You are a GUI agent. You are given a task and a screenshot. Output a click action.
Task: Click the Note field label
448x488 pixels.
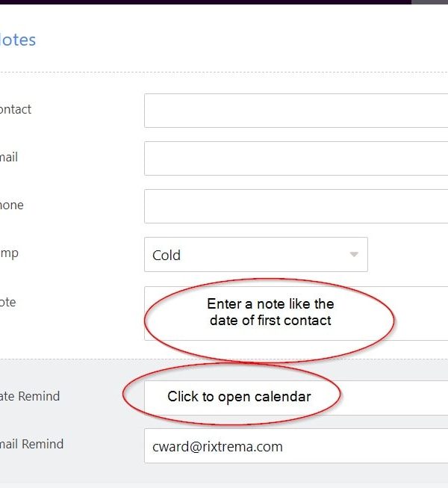coord(8,302)
